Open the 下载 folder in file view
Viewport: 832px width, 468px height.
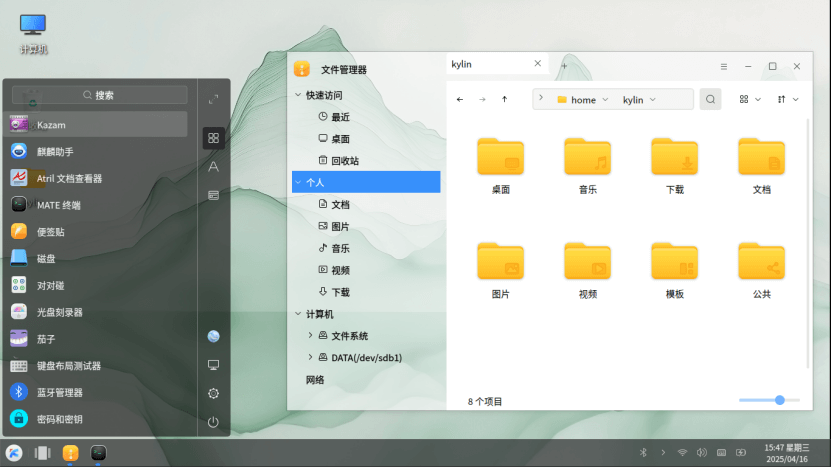point(675,166)
